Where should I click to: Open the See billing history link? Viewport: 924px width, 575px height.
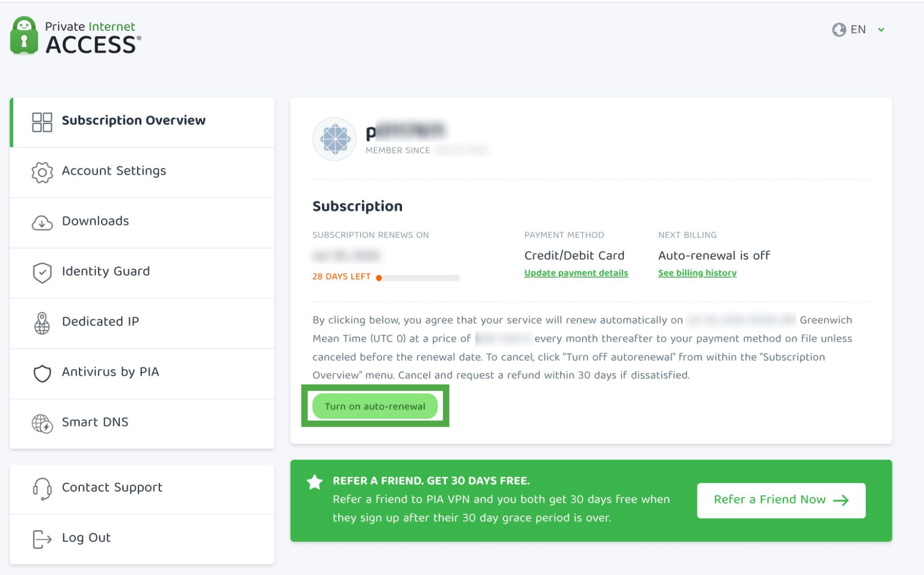click(x=697, y=273)
